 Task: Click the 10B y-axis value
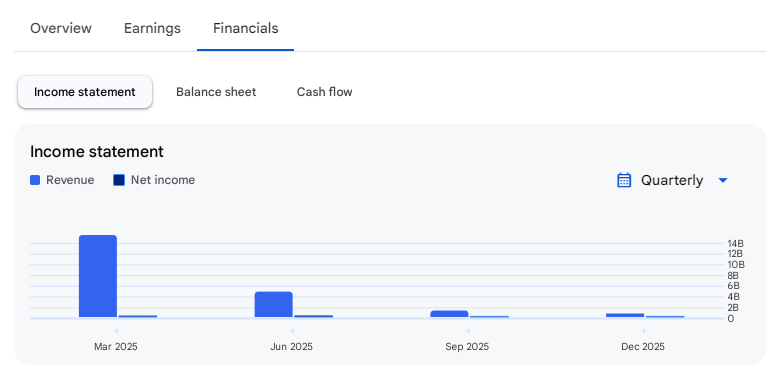(736, 265)
